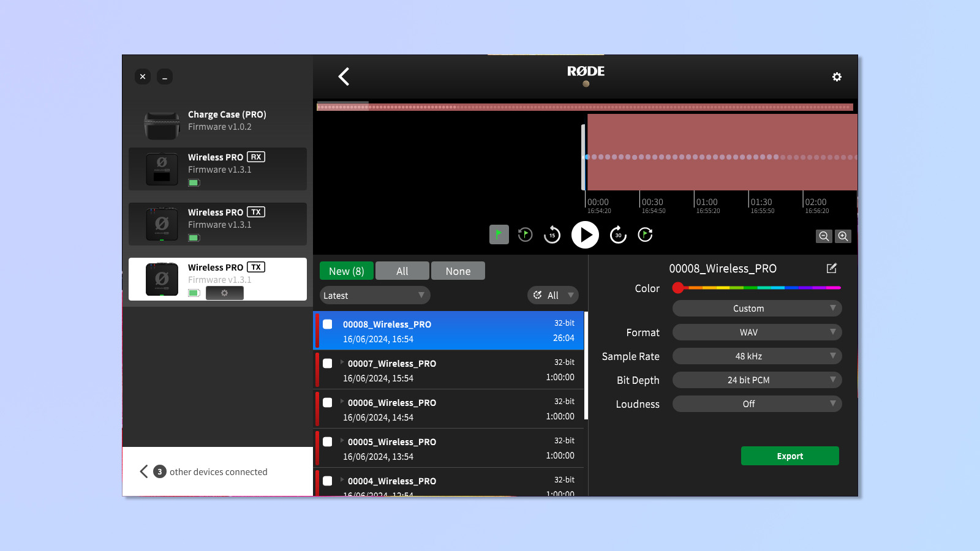
Task: Select the None tab
Action: pos(458,271)
